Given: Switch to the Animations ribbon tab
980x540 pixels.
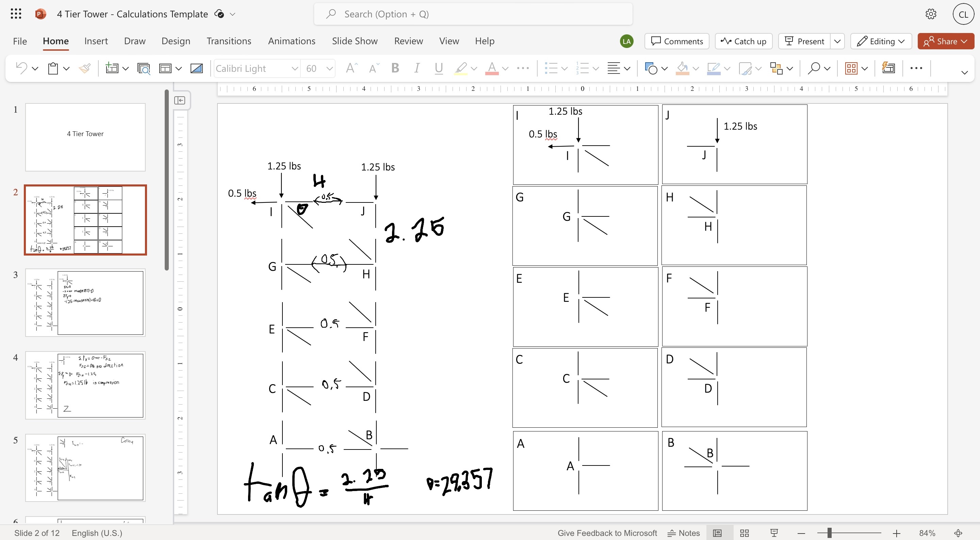Looking at the screenshot, I should (291, 41).
